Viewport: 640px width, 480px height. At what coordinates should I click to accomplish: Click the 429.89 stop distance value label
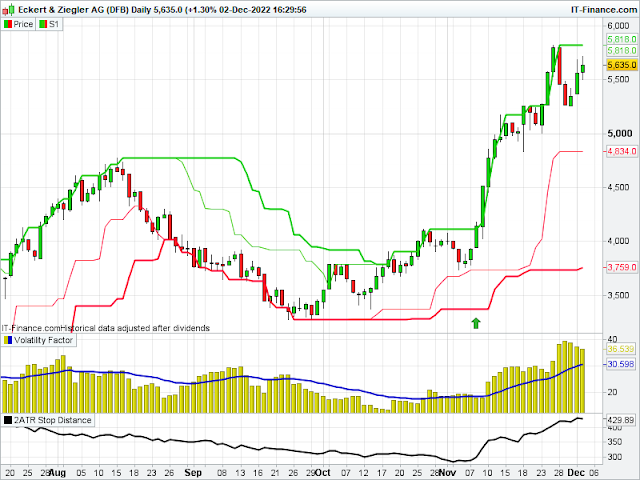tap(620, 420)
